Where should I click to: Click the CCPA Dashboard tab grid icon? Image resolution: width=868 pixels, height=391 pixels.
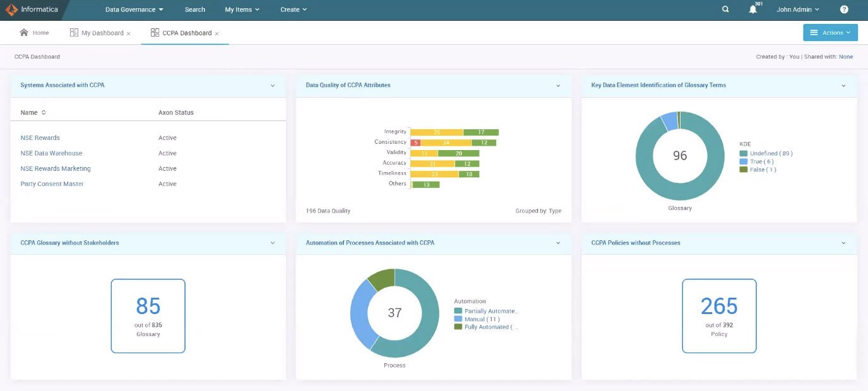[155, 33]
